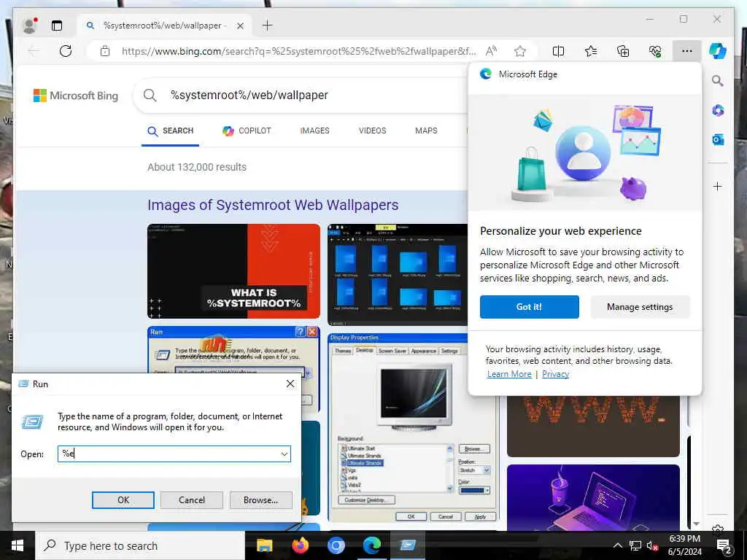Open the Copilot icon in Edge toolbar
Image resolution: width=747 pixels, height=560 pixels.
[718, 51]
